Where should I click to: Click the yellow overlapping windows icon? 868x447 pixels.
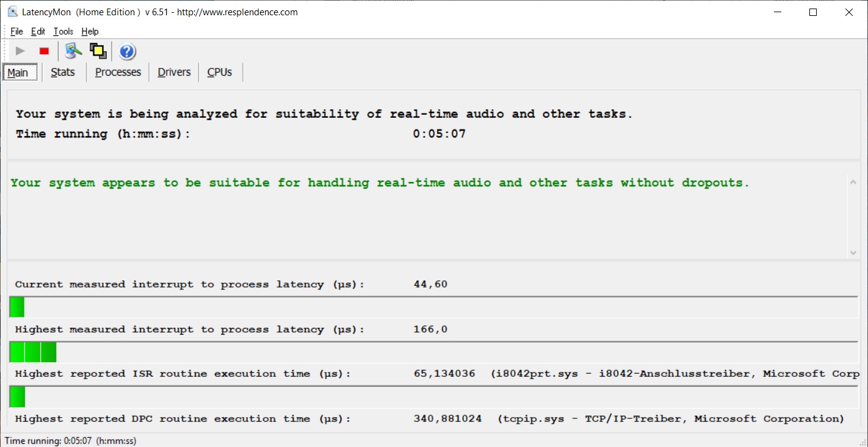tap(98, 51)
